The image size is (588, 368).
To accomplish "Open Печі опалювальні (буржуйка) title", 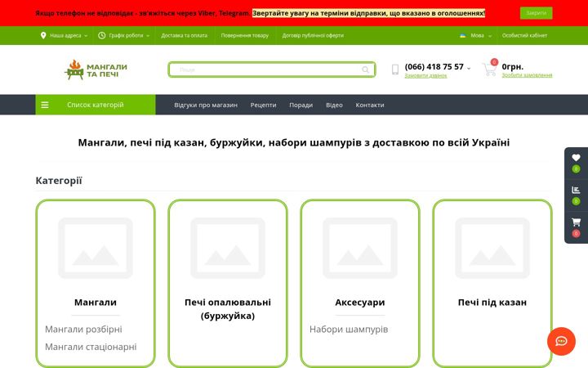I will 228,309.
